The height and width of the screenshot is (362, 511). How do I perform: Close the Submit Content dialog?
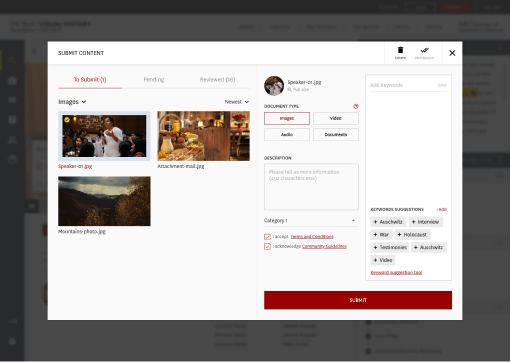452,53
